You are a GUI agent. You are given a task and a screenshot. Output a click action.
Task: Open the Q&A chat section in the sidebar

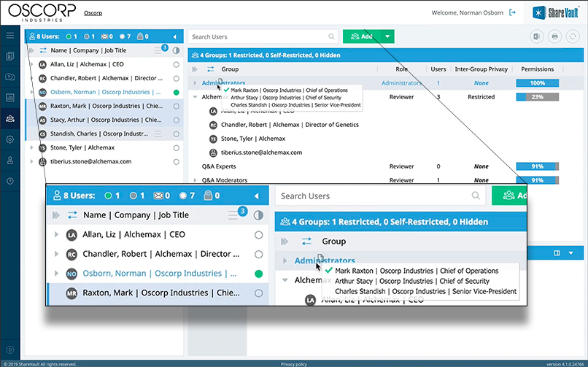[10, 77]
